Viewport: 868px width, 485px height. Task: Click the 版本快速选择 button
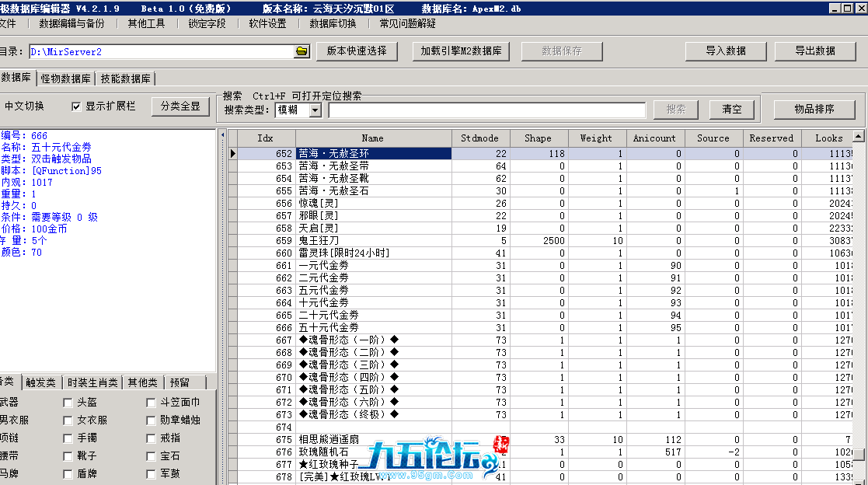point(357,51)
